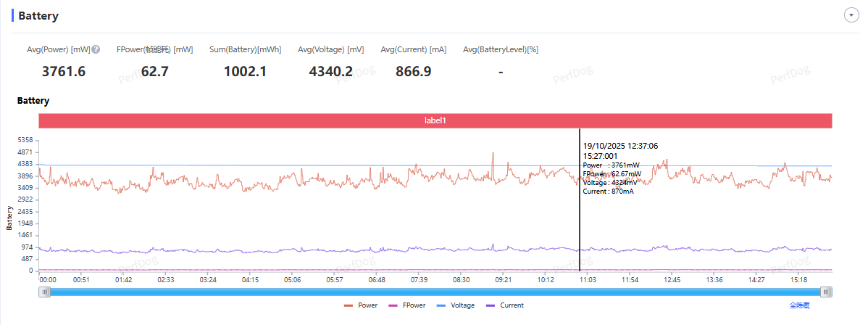868x325 pixels.
Task: Click the Avg(Current) value 866.9
Action: pos(413,71)
